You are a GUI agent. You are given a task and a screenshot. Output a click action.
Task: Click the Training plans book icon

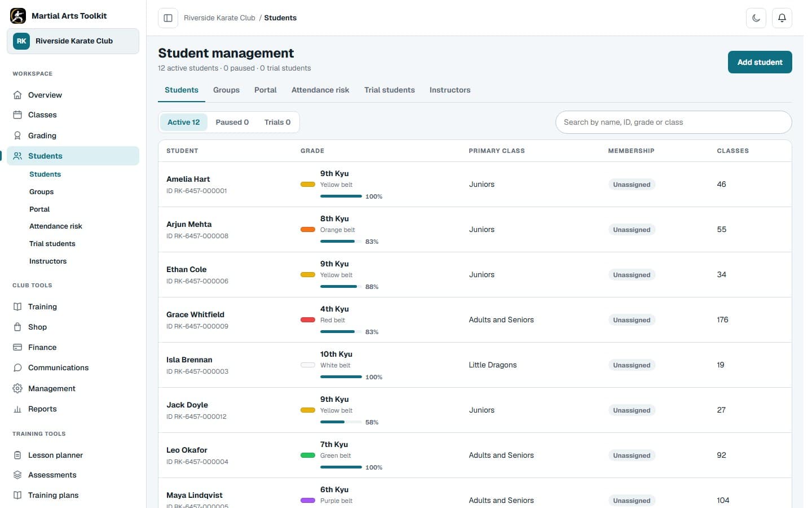click(x=17, y=495)
